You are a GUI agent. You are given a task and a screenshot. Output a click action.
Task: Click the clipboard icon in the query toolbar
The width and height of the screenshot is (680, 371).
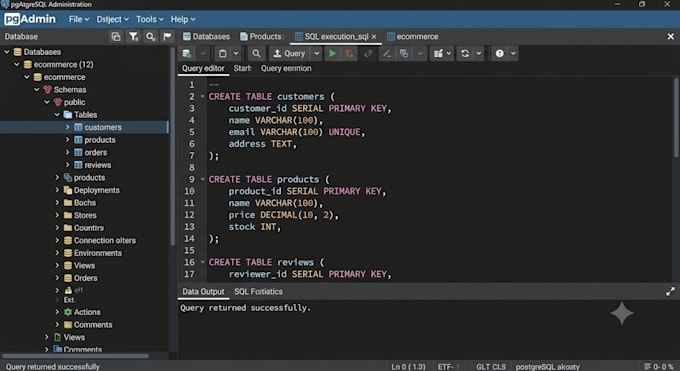(222, 53)
